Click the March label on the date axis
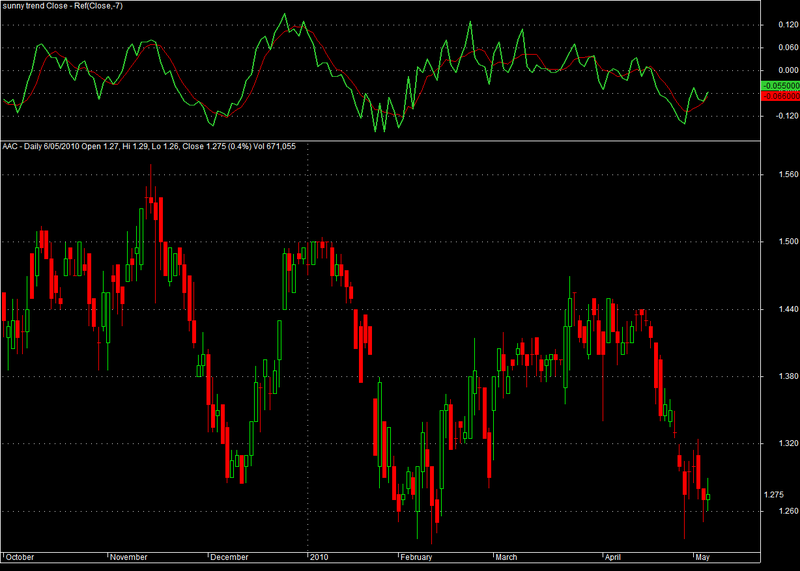 tap(506, 557)
